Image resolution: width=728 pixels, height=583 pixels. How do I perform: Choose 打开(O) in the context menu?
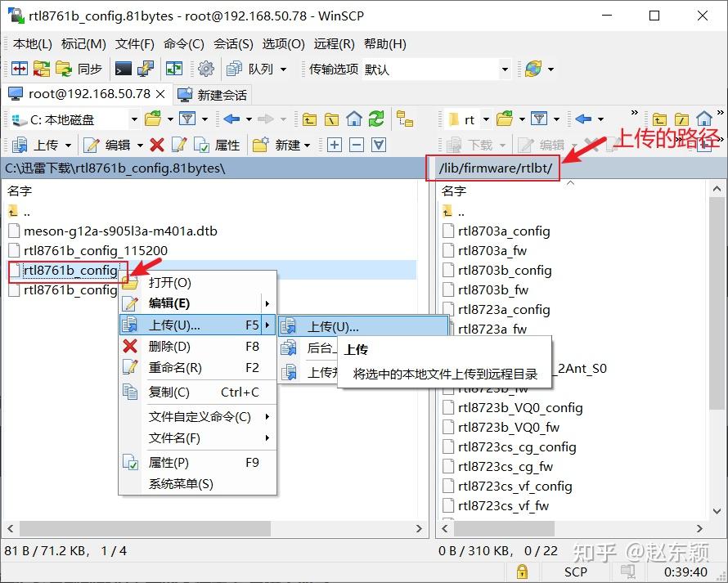coord(198,283)
